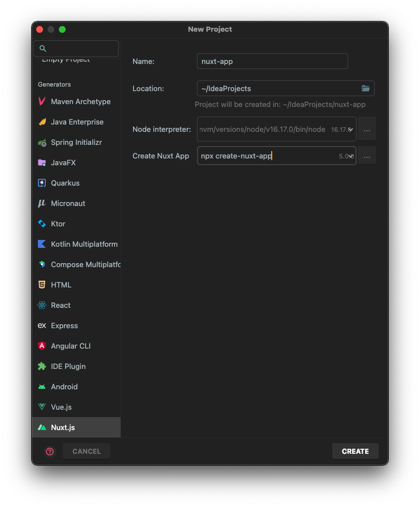Select Express generator
The height and width of the screenshot is (507, 420).
coord(76,325)
